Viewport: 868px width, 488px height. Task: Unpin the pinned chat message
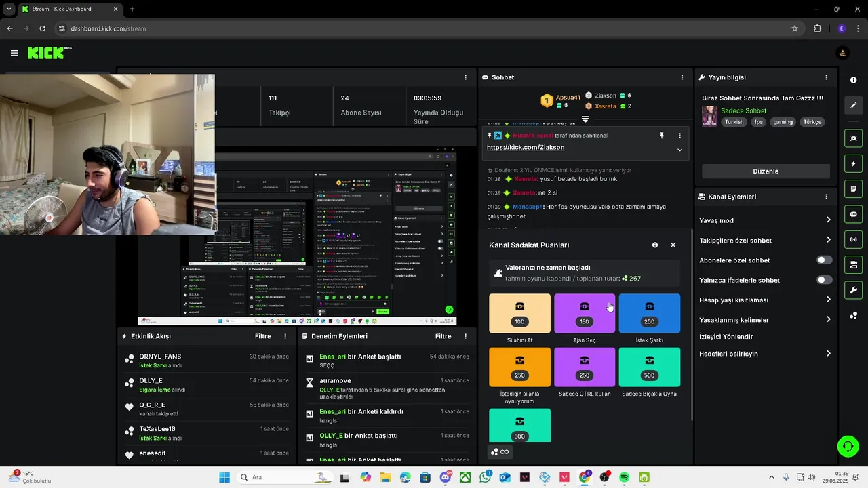[662, 136]
